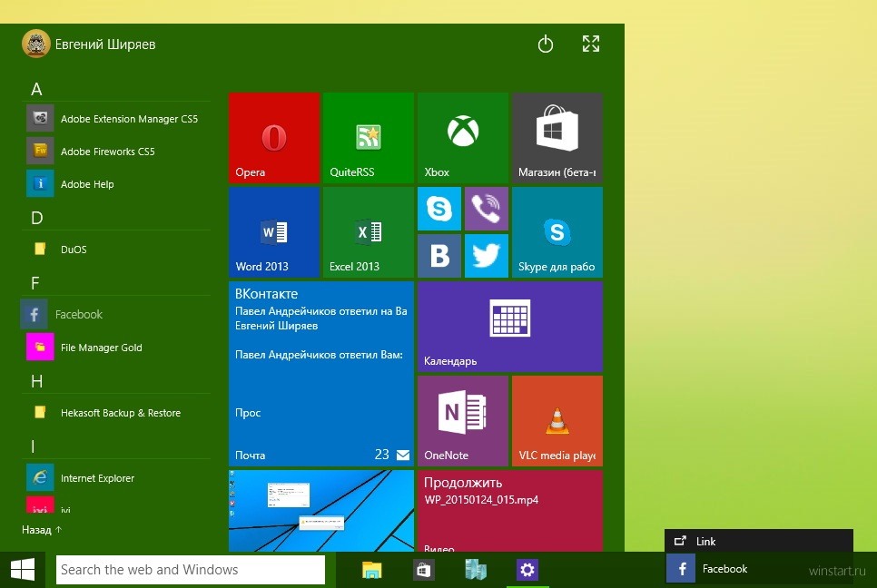Open the Евгений Ширяев user account menu
Image resolution: width=877 pixels, height=588 pixels.
coord(89,44)
